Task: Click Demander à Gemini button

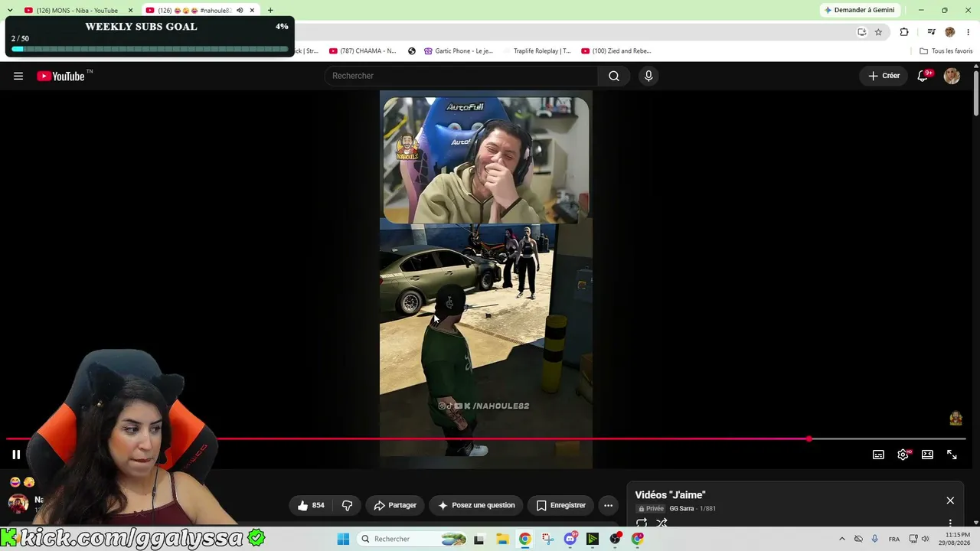Action: click(x=859, y=10)
